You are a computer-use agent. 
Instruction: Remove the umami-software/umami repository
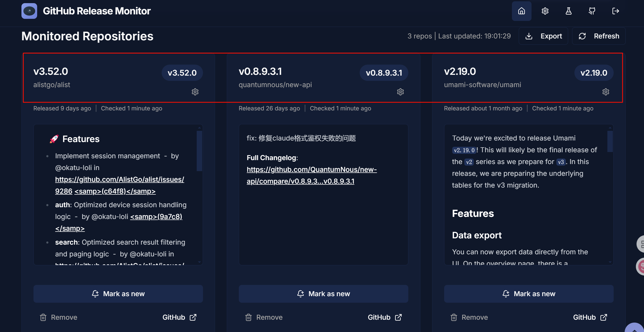(x=469, y=317)
